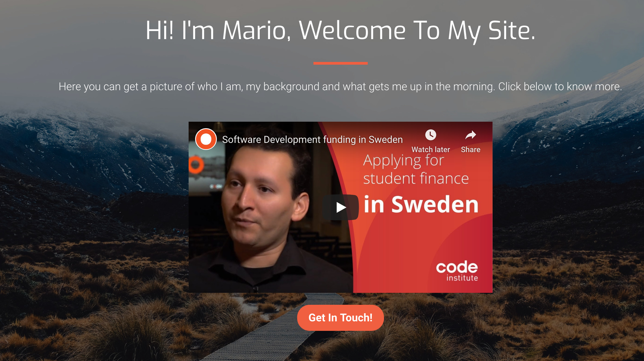This screenshot has width=644, height=361.
Task: Click the Code Institute logo in the video
Action: 457,271
